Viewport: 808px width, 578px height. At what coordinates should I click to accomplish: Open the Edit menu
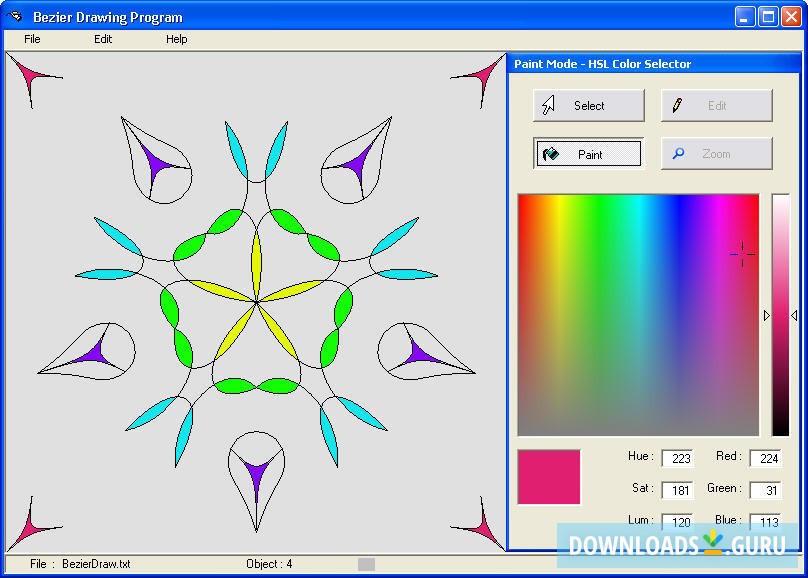point(103,39)
